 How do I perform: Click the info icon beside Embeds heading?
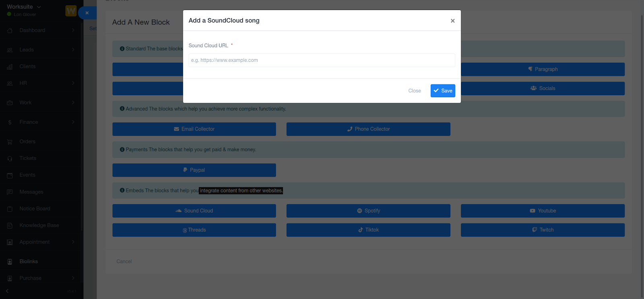122,190
